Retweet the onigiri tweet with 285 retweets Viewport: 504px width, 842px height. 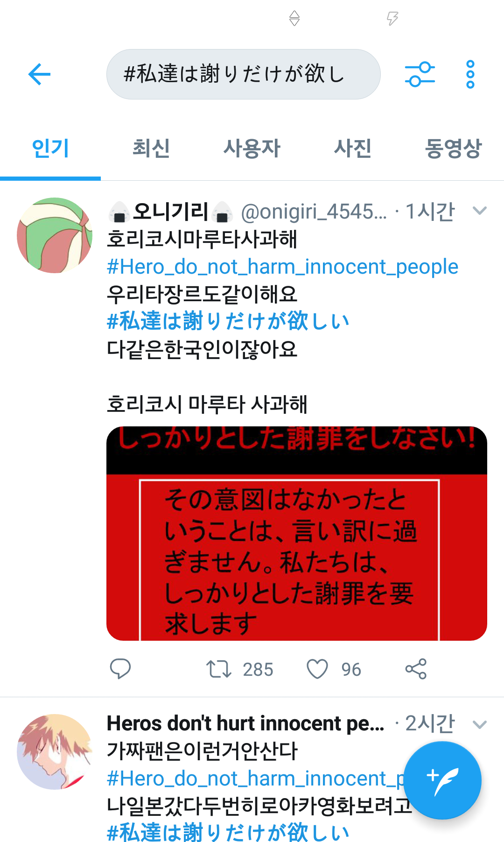point(219,669)
